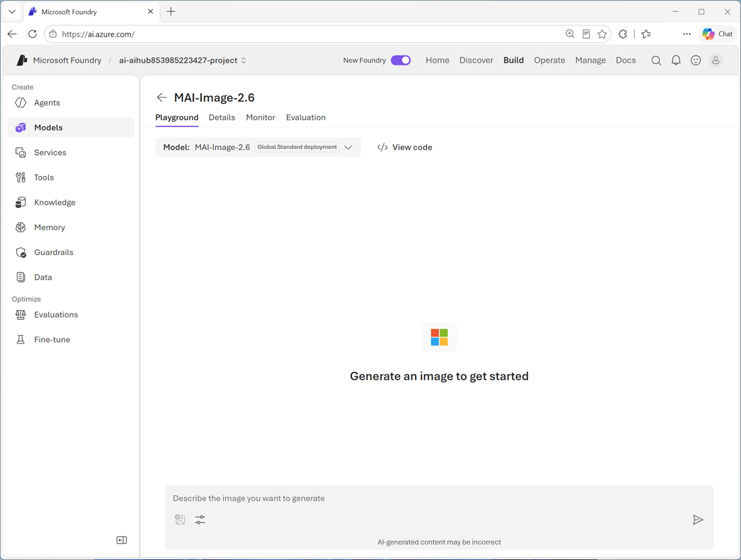Open the Fine-tune flask icon
The width and height of the screenshot is (741, 560).
point(21,340)
